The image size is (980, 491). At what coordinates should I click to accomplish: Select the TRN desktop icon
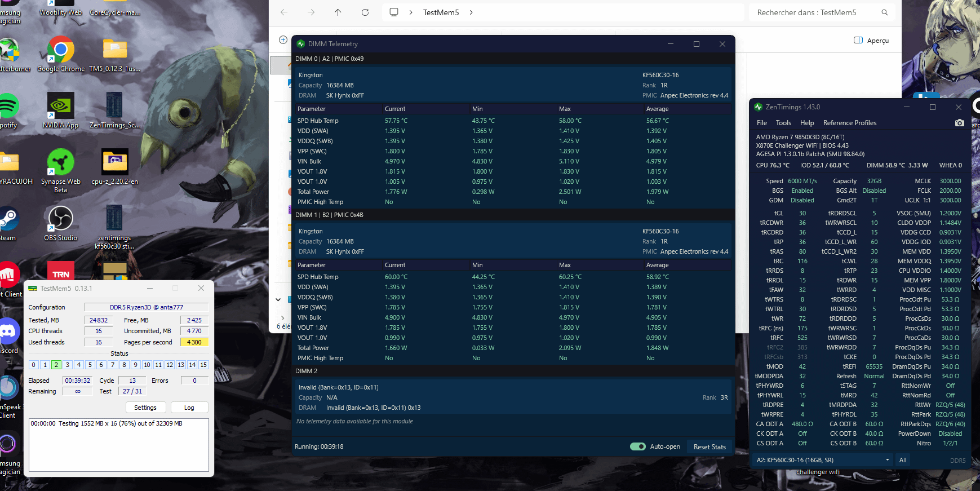61,271
